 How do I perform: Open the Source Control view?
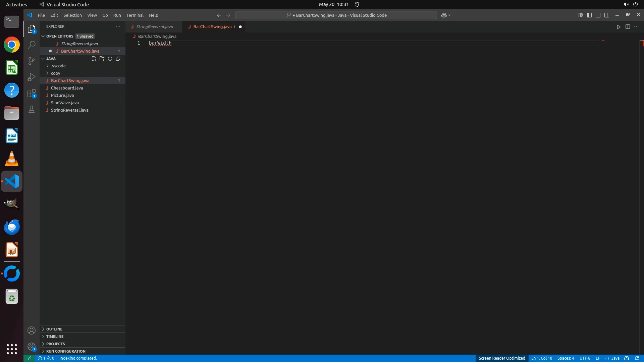pyautogui.click(x=32, y=61)
